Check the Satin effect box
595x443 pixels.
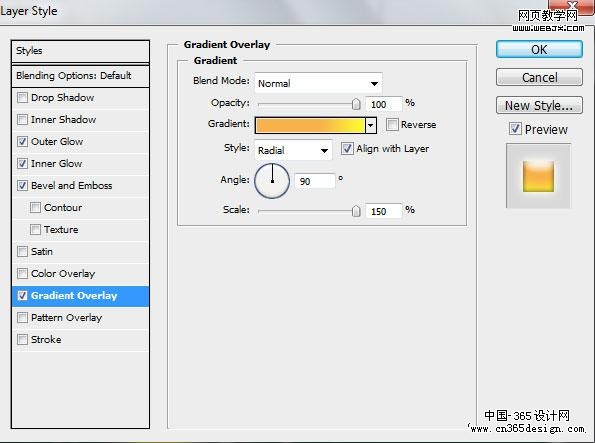[x=22, y=252]
